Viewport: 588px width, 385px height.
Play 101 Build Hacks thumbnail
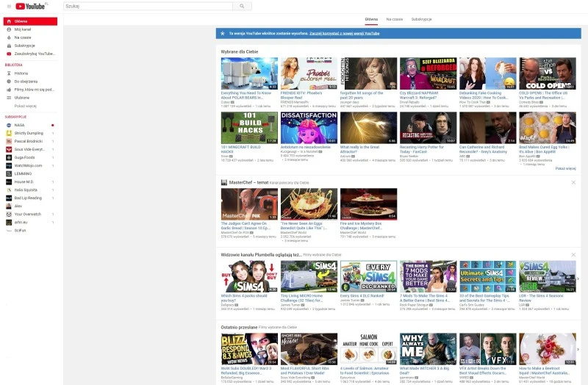tap(249, 128)
